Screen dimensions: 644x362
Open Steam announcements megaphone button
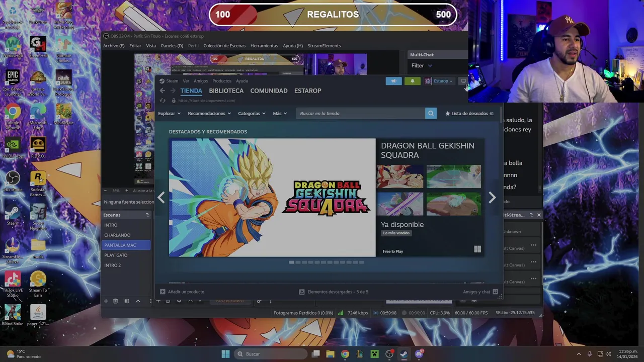(x=393, y=81)
